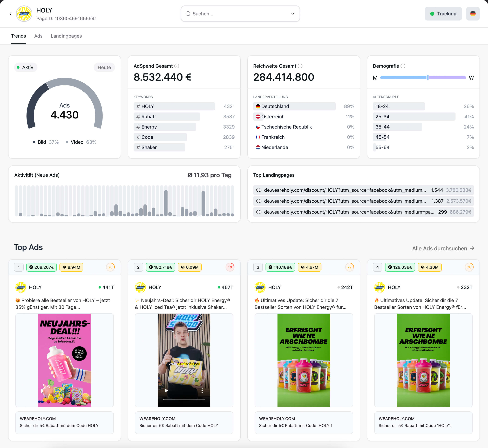Click the back arrow next to HOLY logo
This screenshot has height=448, width=488.
[x=10, y=14]
